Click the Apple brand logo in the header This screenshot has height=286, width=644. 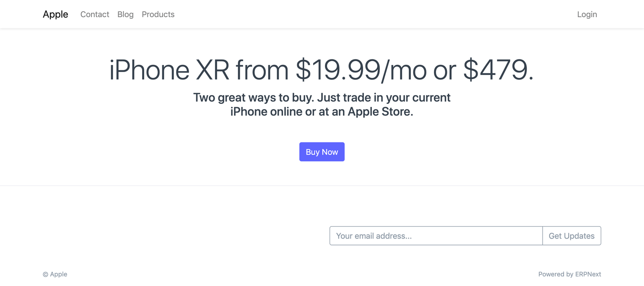55,14
